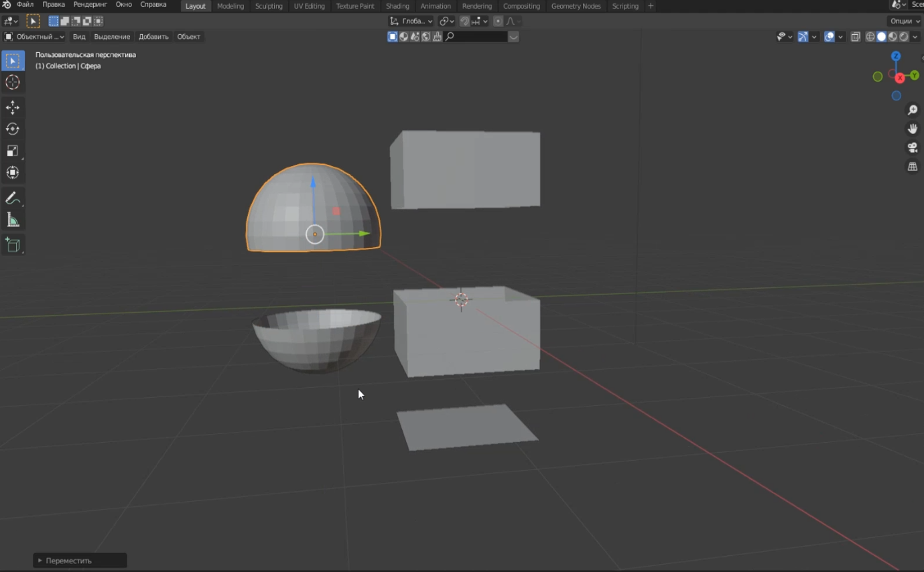Switch to Material Preview shading

coord(893,37)
